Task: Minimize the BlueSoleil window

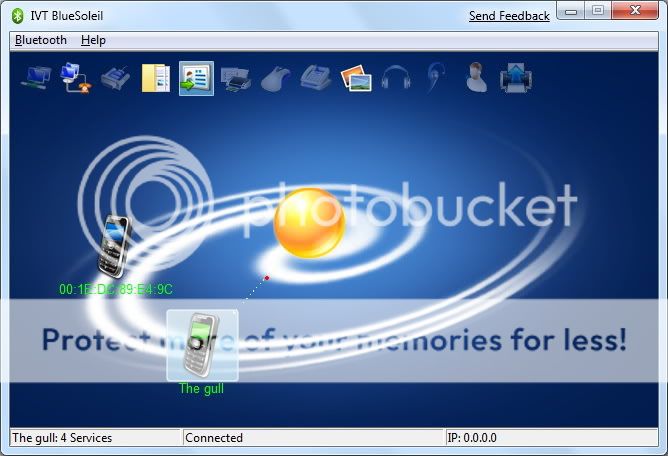Action: point(571,11)
